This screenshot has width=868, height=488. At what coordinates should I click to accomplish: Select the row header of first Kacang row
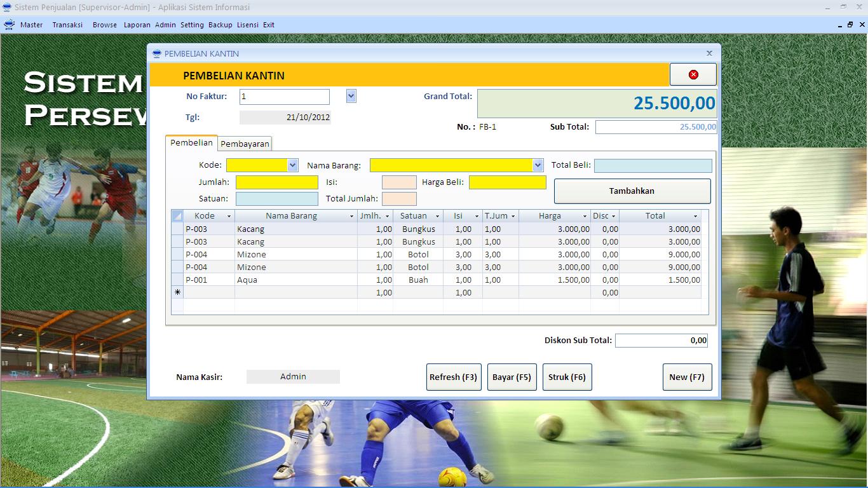[177, 229]
